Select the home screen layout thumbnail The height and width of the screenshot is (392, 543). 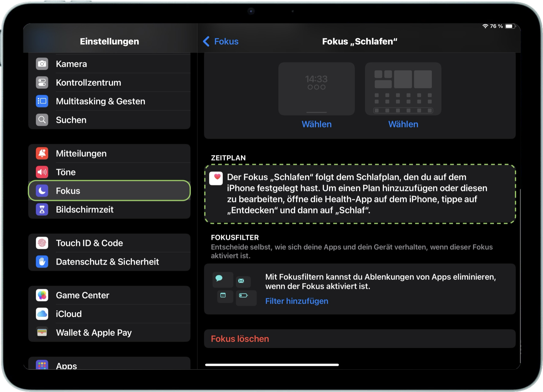pyautogui.click(x=403, y=89)
